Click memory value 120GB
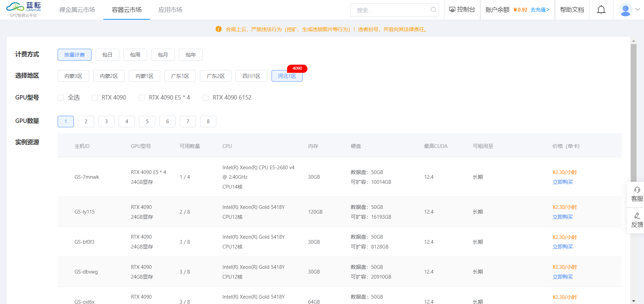Image resolution: width=644 pixels, height=304 pixels. click(x=315, y=212)
